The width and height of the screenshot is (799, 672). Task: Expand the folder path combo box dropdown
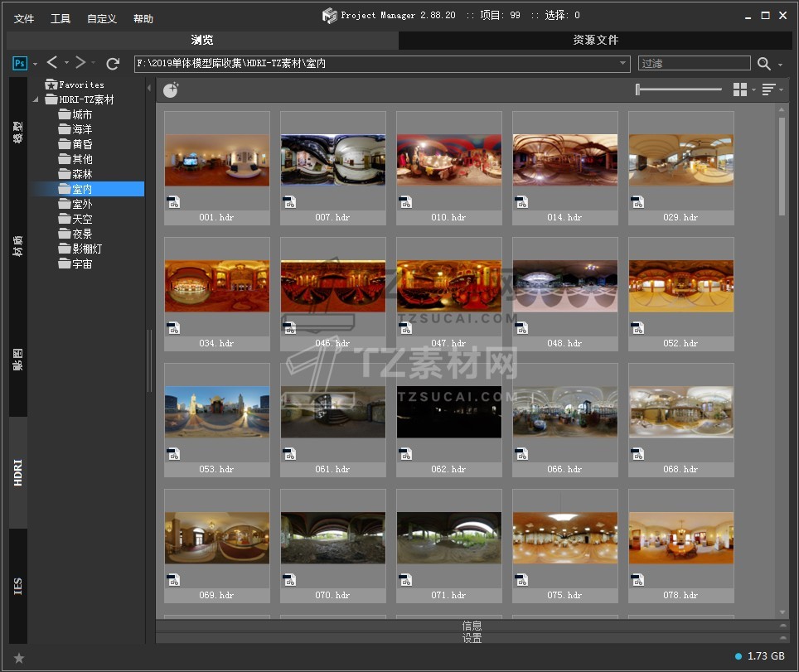click(x=622, y=63)
